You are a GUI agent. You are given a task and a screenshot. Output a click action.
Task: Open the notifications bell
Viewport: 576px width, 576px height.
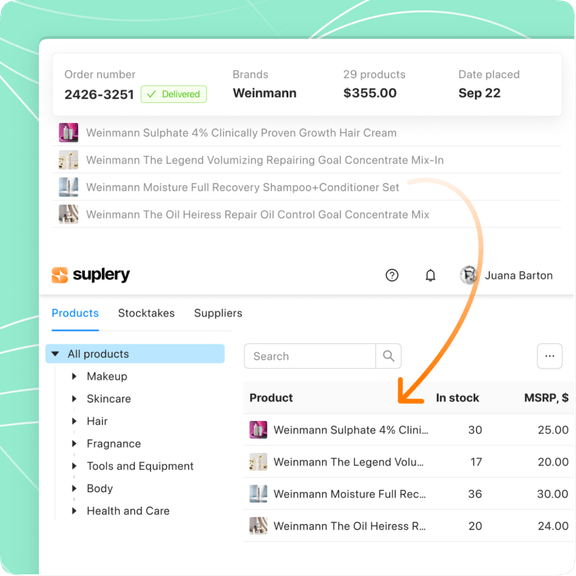coord(431,275)
